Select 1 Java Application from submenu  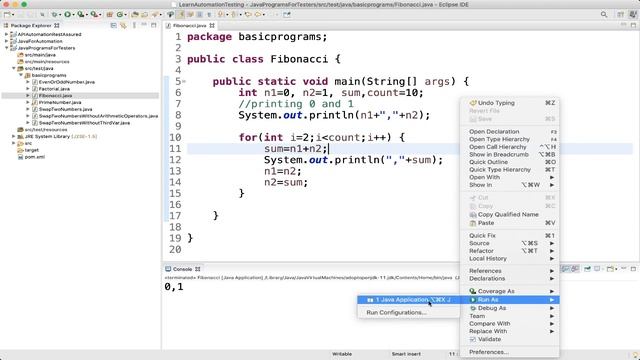pos(409,300)
